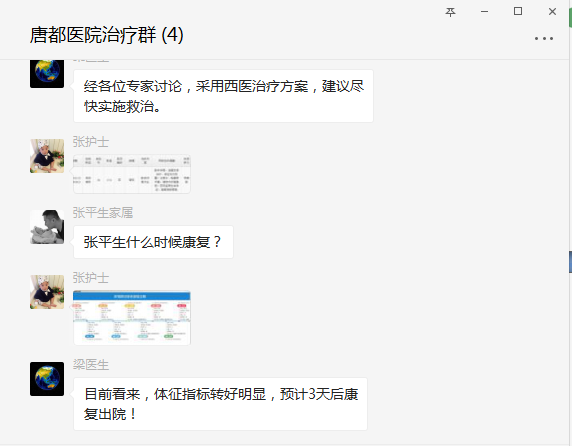Select the message 张平生什么时候康复？
Image resolution: width=572 pixels, height=446 pixels.
153,242
